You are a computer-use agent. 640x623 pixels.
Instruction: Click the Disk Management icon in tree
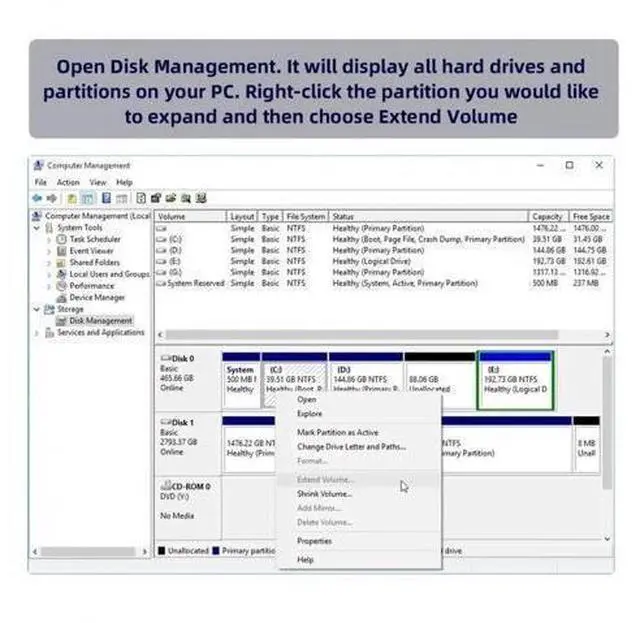62,321
